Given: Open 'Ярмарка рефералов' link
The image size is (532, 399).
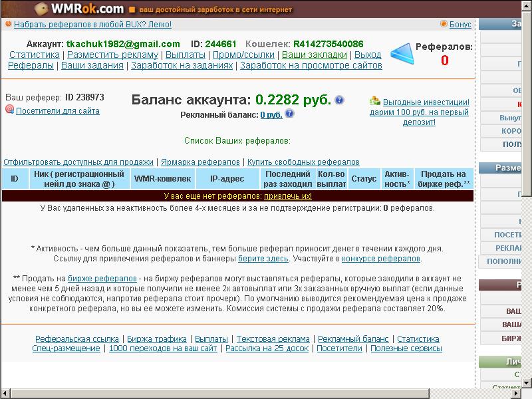Looking at the screenshot, I should 201,162.
